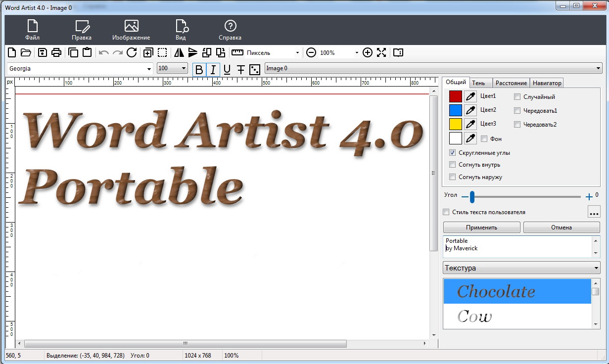This screenshot has height=364, width=609.
Task: Click the fit to screen arrows icon
Action: click(x=381, y=52)
